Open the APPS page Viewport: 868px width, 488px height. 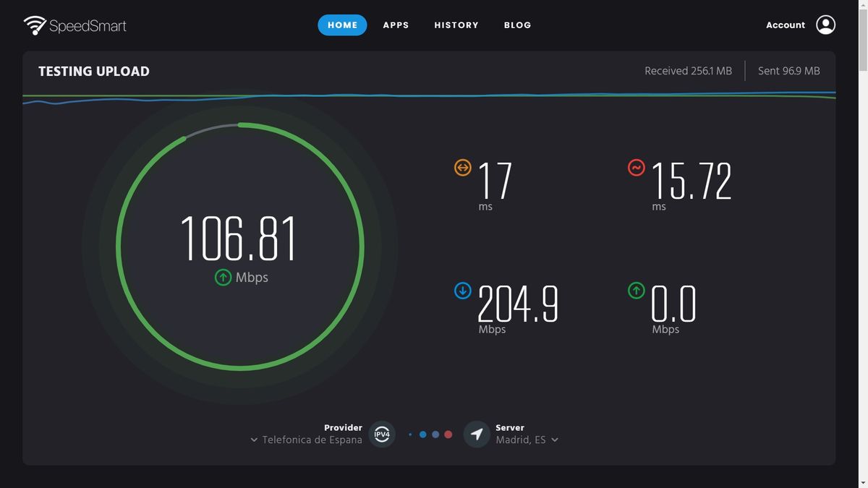pos(396,24)
